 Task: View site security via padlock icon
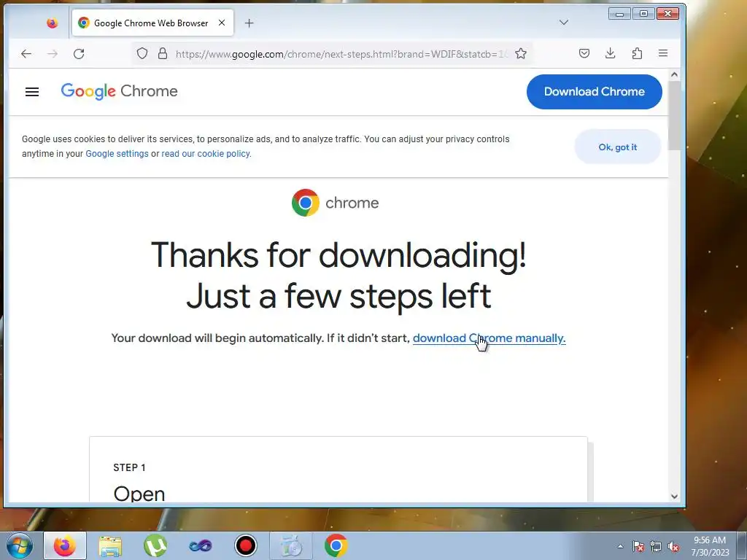(163, 53)
